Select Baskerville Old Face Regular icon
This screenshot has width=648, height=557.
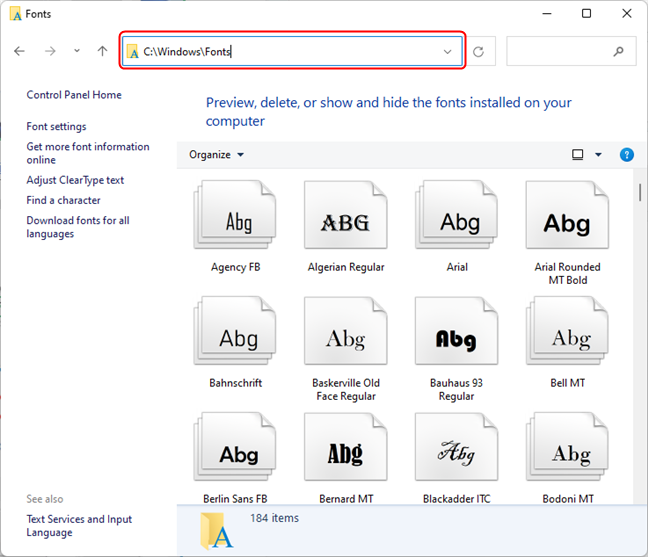[345, 331]
